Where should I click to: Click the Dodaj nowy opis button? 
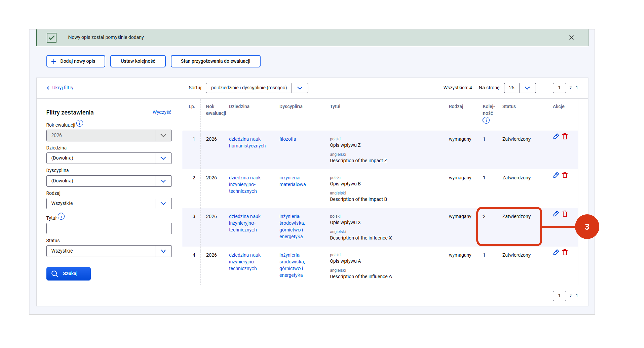pyautogui.click(x=76, y=61)
